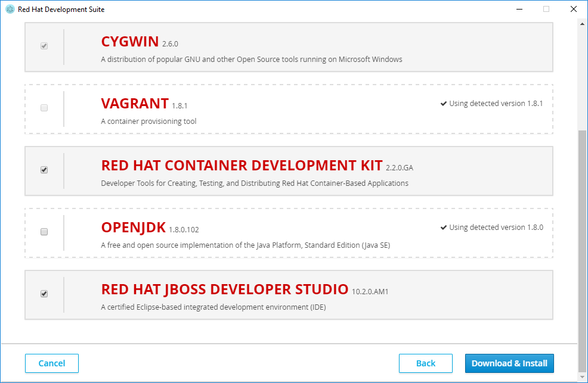This screenshot has height=383, width=588.
Task: Click the Cancel button
Action: tap(52, 363)
